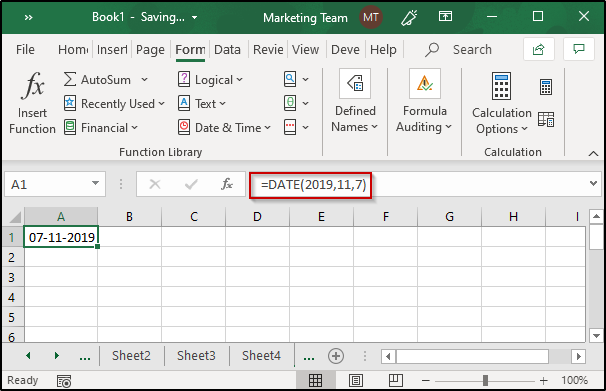Open the Text functions dropdown
Screen dimensions: 606x391
coord(202,104)
